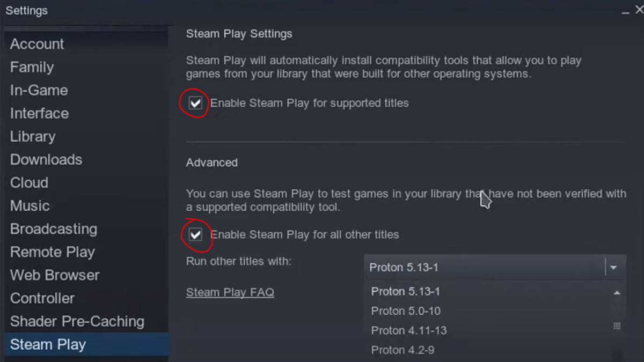Toggle Enable Steam Play for all other titles

pos(195,234)
